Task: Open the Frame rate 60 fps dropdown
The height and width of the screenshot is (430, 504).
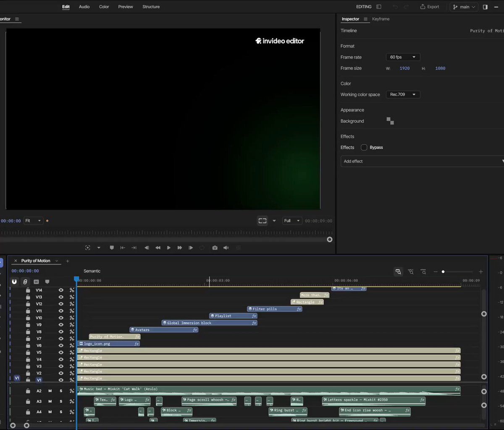Action: [x=403, y=57]
